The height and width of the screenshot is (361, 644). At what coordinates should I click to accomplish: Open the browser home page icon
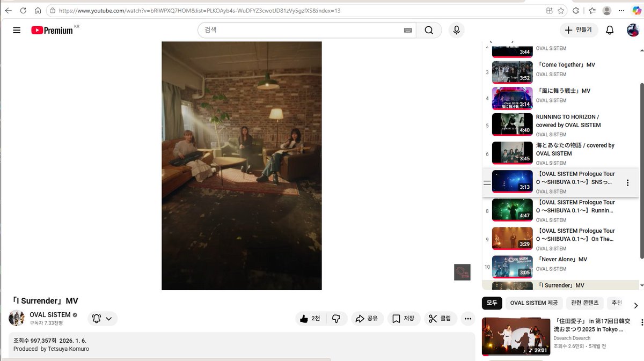[38, 11]
